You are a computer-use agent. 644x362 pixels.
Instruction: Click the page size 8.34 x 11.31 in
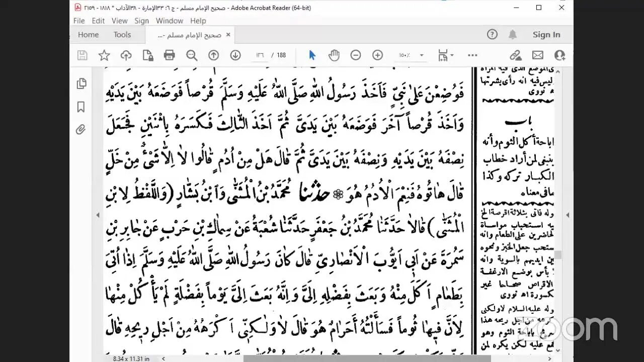point(131,358)
